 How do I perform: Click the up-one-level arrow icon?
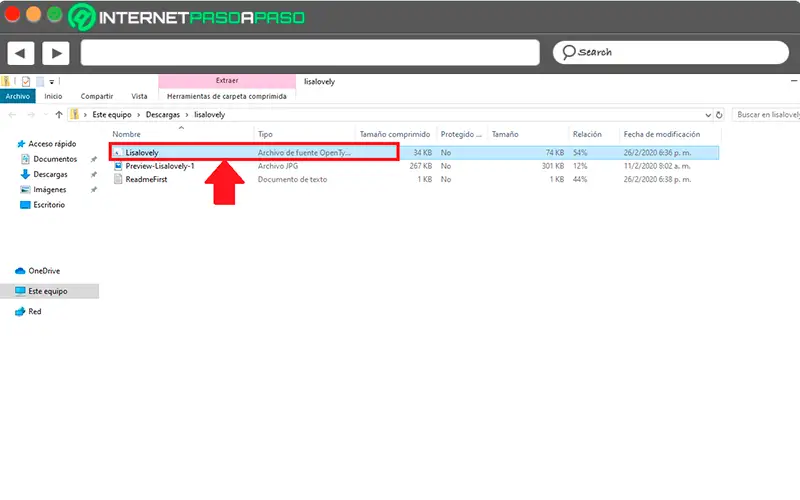(59, 115)
